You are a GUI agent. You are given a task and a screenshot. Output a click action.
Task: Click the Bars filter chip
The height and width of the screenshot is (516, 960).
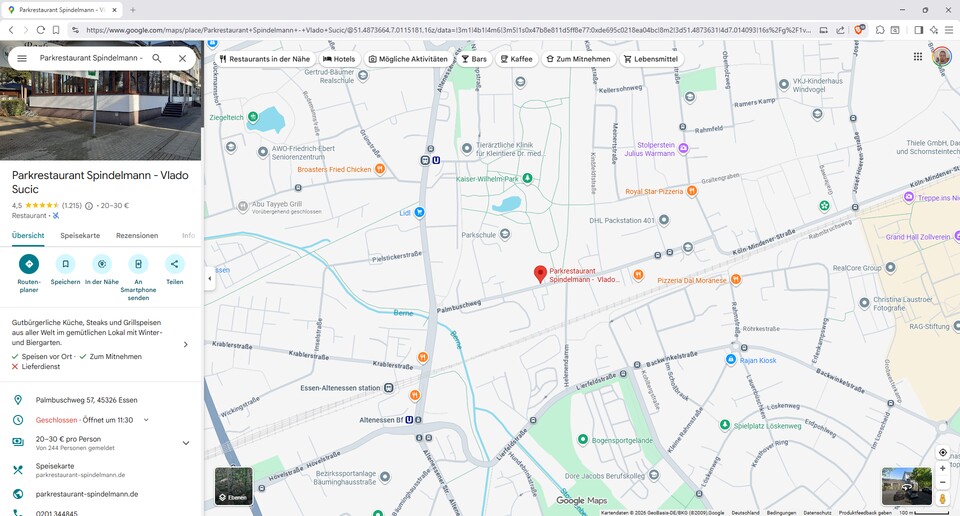[x=474, y=59]
